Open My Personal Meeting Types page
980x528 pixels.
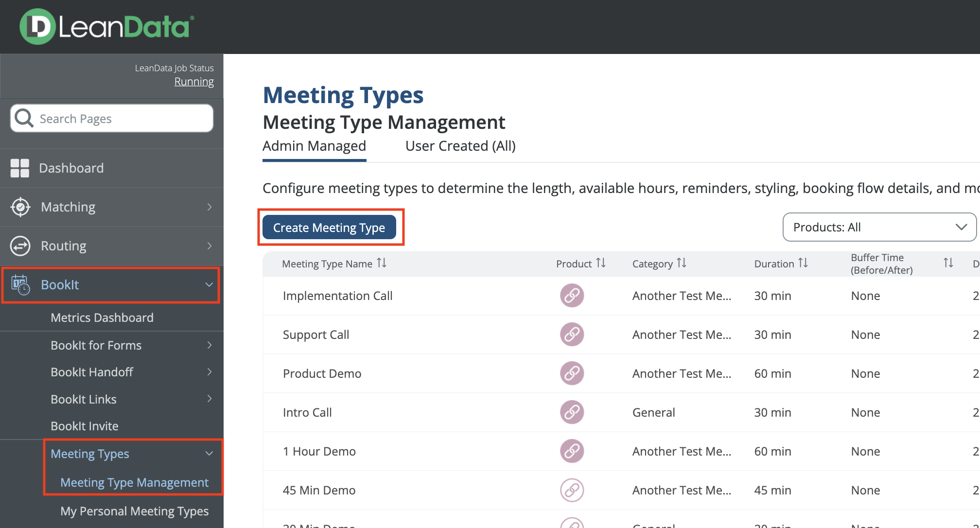pyautogui.click(x=135, y=511)
